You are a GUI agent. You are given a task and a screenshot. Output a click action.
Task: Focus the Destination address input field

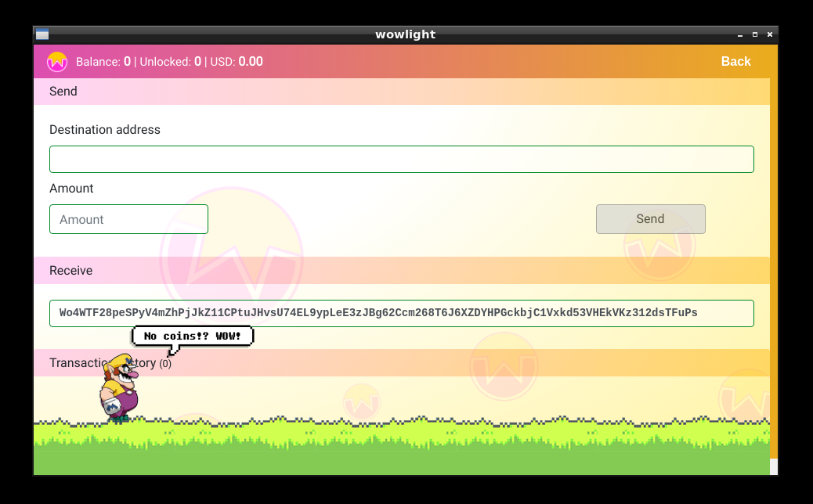(x=401, y=159)
